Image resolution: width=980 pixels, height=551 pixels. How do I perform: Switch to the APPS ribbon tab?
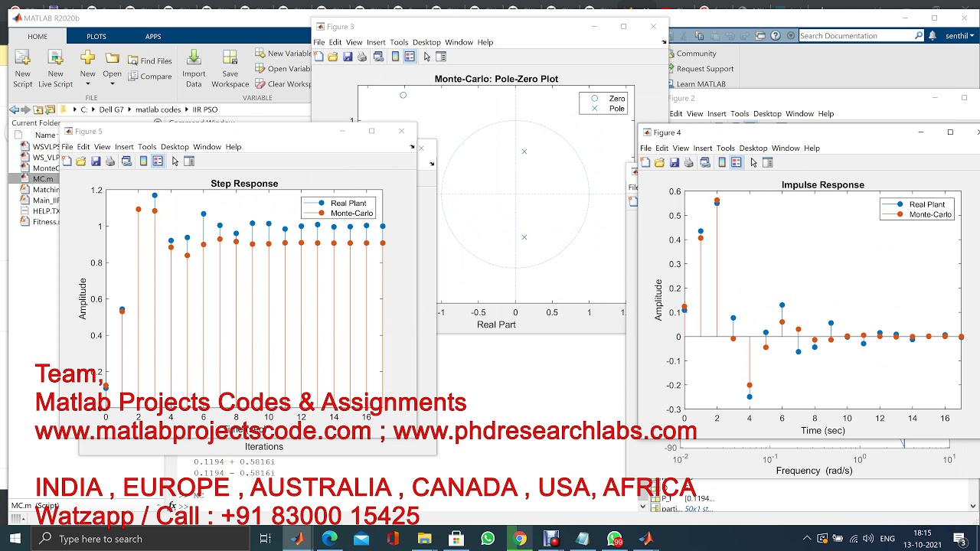point(153,36)
